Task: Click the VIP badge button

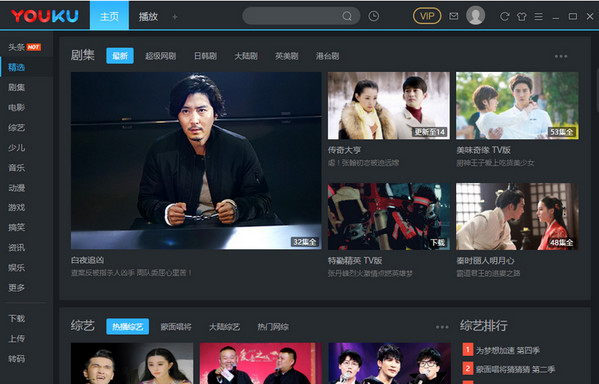Action: (427, 16)
